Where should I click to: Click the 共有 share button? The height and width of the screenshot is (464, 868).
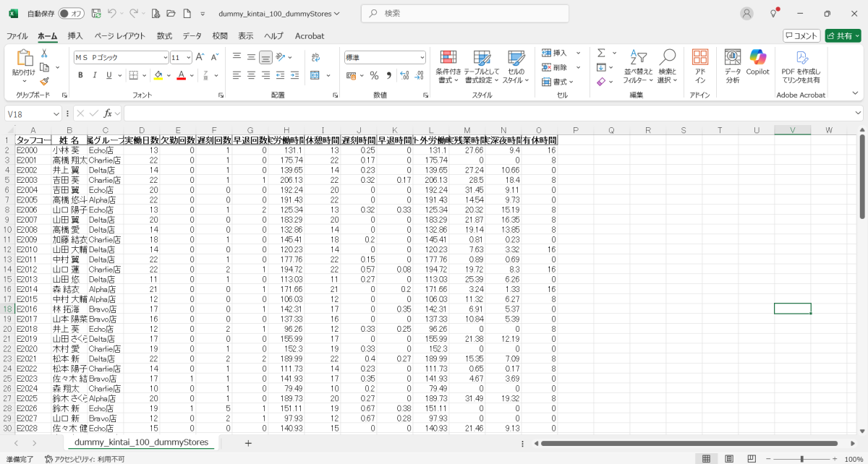[843, 35]
